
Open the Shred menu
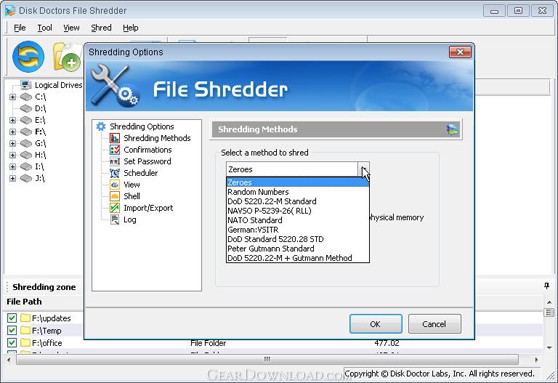(x=101, y=28)
